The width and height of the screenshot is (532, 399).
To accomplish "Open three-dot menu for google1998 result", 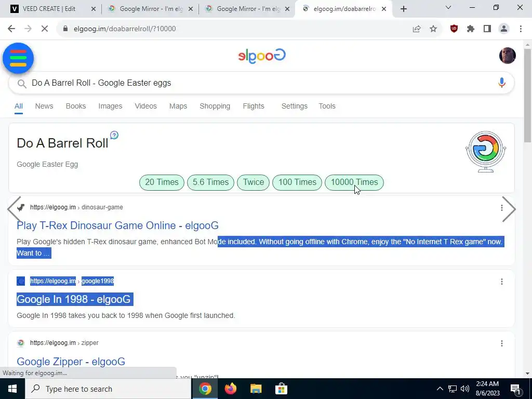I will 501,282.
